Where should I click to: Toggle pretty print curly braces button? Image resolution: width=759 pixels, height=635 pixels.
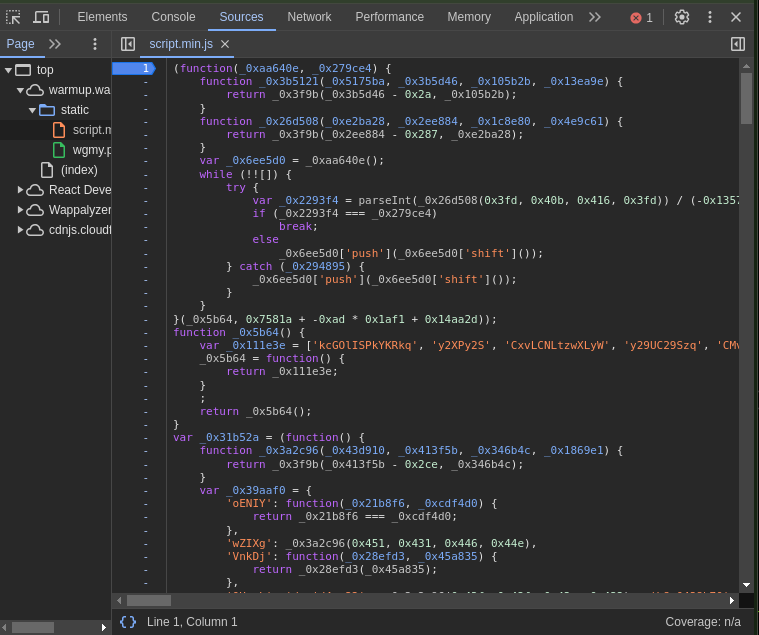pyautogui.click(x=128, y=622)
